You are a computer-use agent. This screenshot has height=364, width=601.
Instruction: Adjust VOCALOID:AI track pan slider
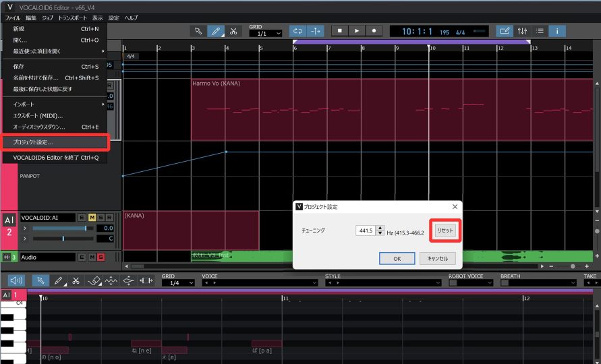click(63, 239)
